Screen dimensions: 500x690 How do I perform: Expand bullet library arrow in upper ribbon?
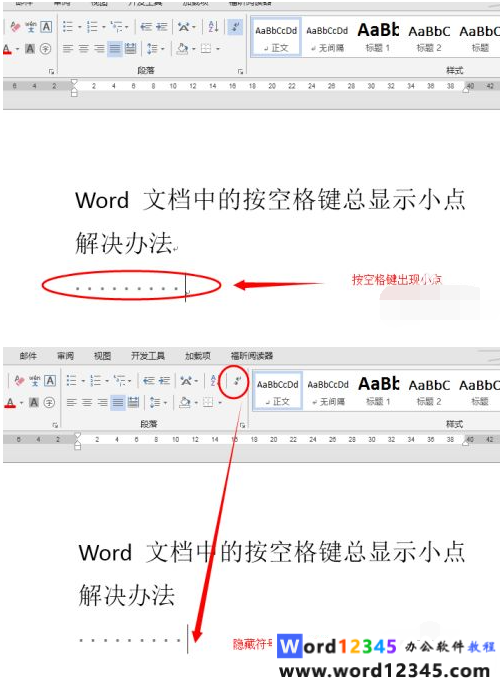pyautogui.click(x=80, y=27)
